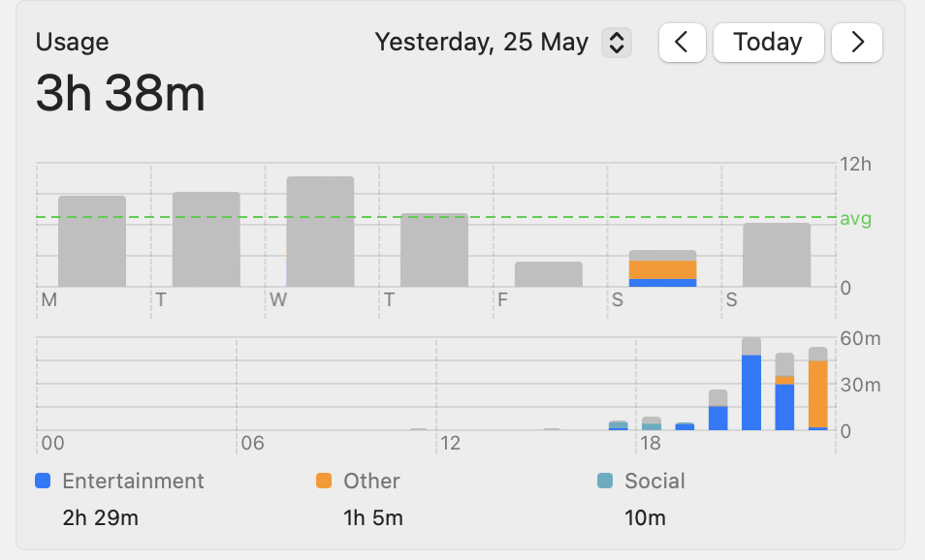Click the Today button
The height and width of the screenshot is (560, 925).
coord(768,43)
